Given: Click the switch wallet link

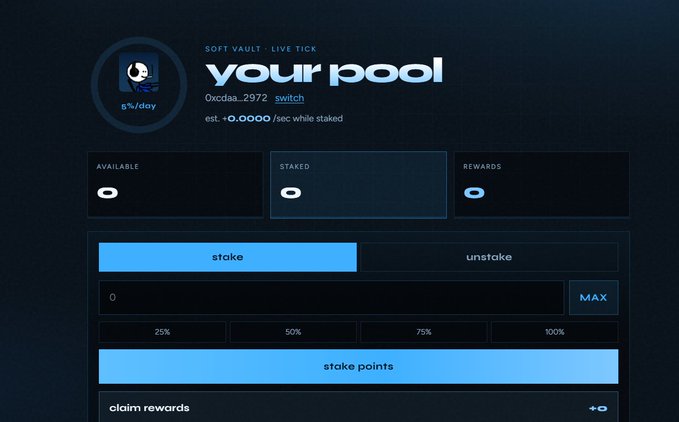Looking at the screenshot, I should coord(289,98).
